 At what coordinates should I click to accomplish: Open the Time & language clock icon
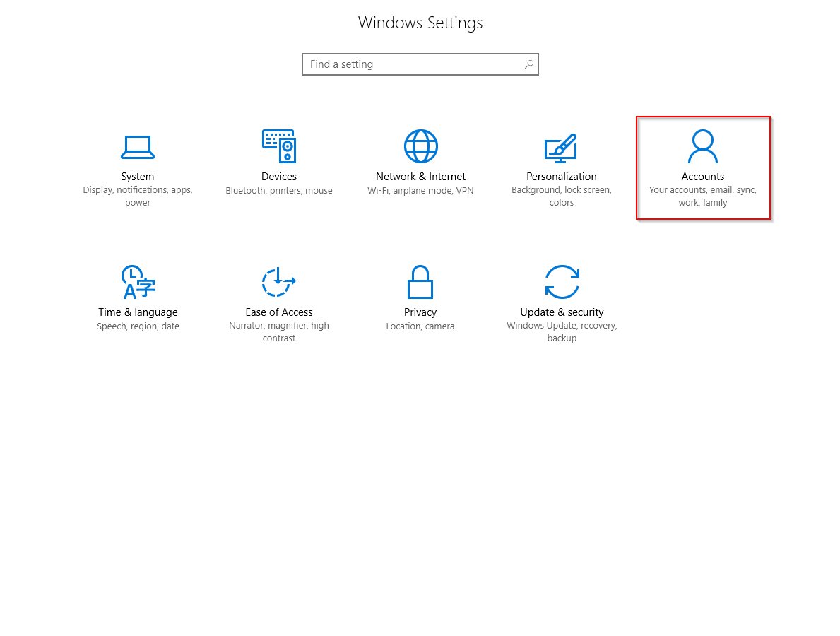(x=138, y=282)
